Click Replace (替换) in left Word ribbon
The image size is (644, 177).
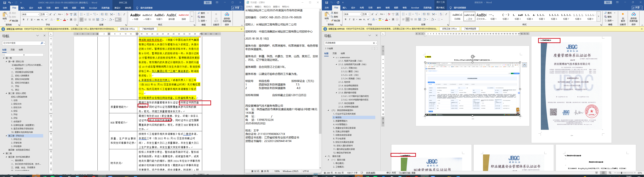(x=202, y=17)
